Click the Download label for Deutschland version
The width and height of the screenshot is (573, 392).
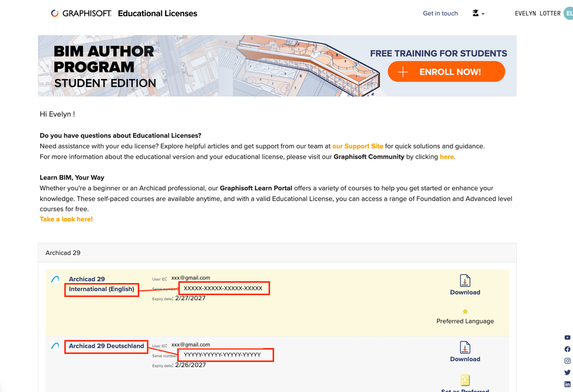pos(465,359)
